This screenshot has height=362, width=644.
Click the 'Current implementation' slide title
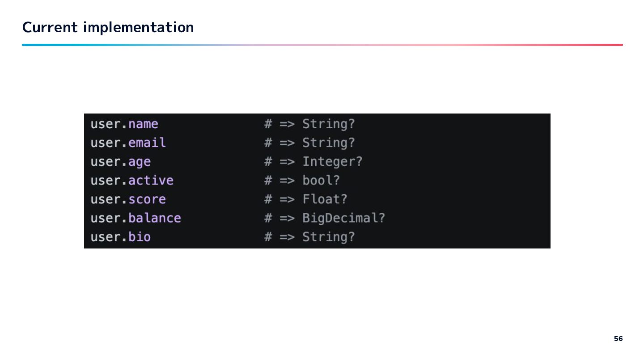108,27
